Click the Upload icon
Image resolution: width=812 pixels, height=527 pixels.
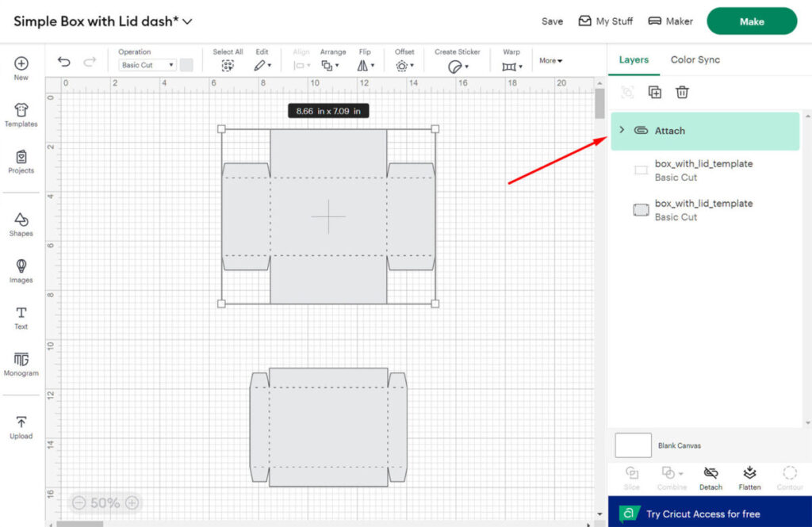[x=21, y=426]
